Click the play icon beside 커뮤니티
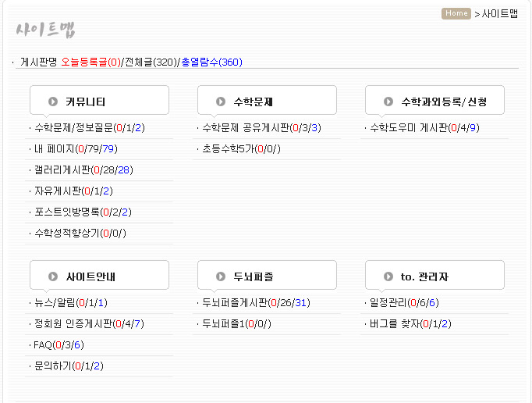Image resolution: width=532 pixels, height=403 pixels. [53, 102]
